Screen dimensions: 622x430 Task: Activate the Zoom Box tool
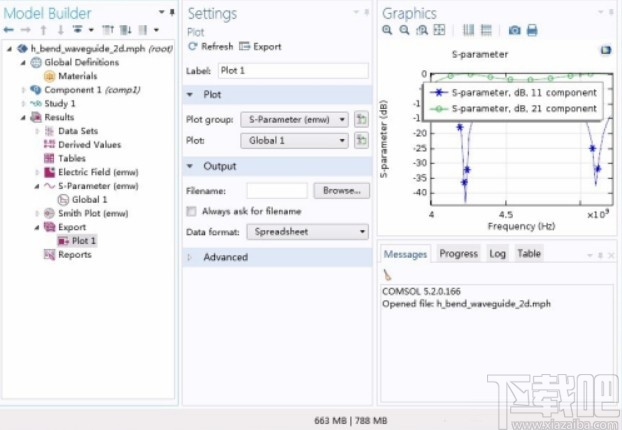point(422,30)
